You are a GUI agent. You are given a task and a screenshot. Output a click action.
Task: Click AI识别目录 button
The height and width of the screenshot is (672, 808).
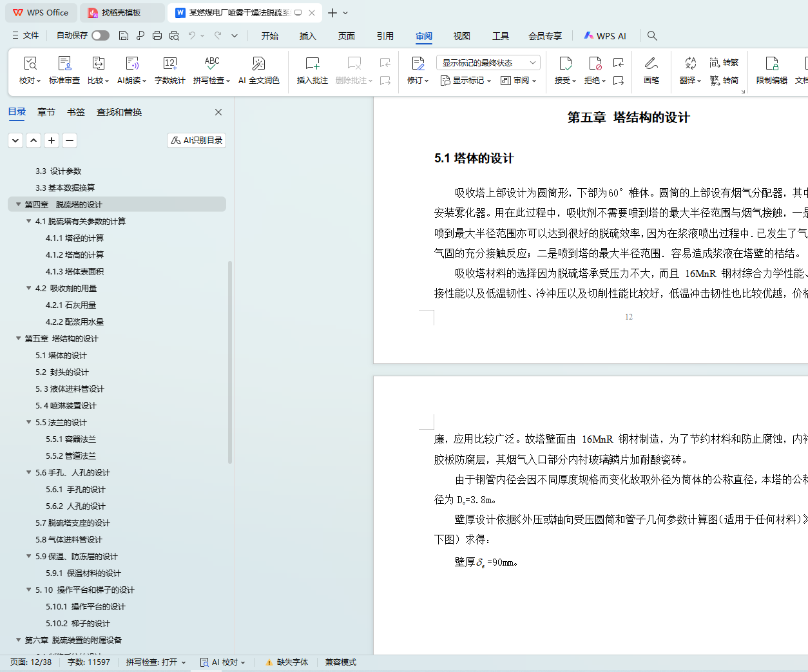[x=197, y=140]
